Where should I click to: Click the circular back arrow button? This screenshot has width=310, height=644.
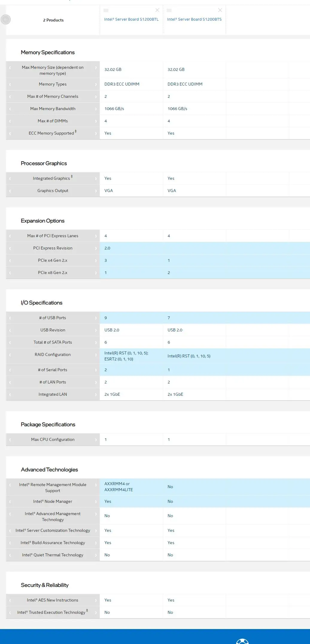click(6, 19)
